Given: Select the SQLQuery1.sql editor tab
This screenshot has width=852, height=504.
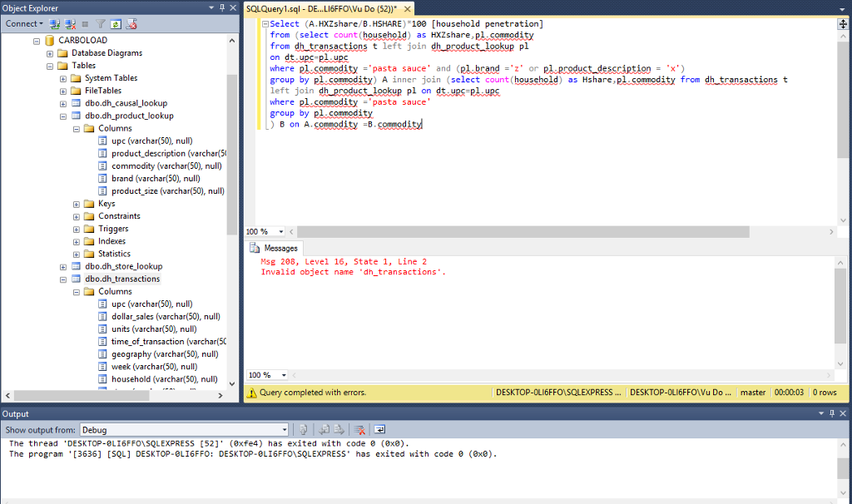Looking at the screenshot, I should pyautogui.click(x=320, y=8).
